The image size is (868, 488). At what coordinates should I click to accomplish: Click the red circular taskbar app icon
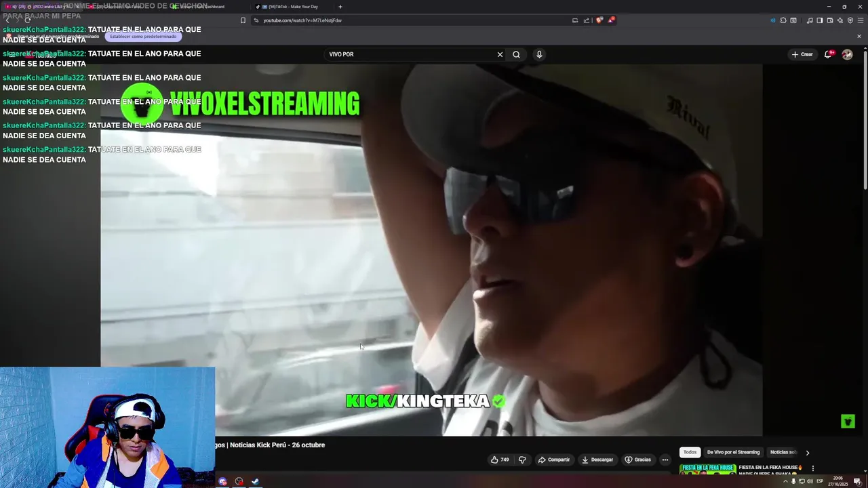click(x=239, y=482)
